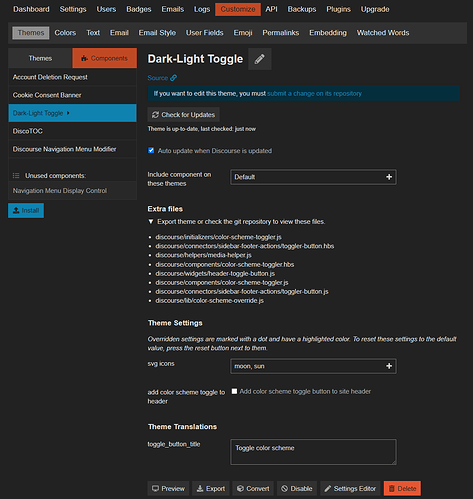Click the Source link chain icon

(x=173, y=78)
